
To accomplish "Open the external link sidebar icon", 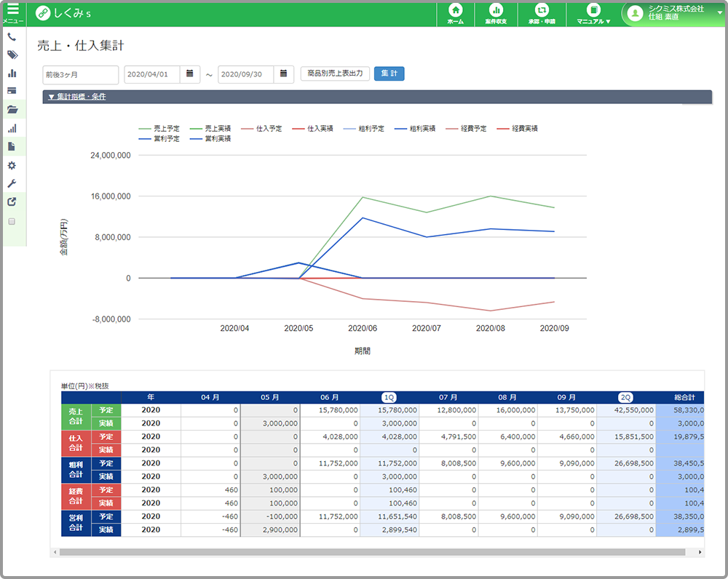I will point(12,201).
